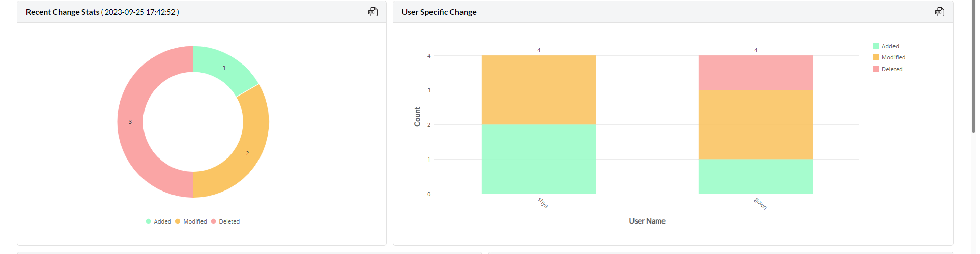This screenshot has height=254, width=980.
Task: Click the Recent Change Stats panel title
Action: tap(63, 12)
